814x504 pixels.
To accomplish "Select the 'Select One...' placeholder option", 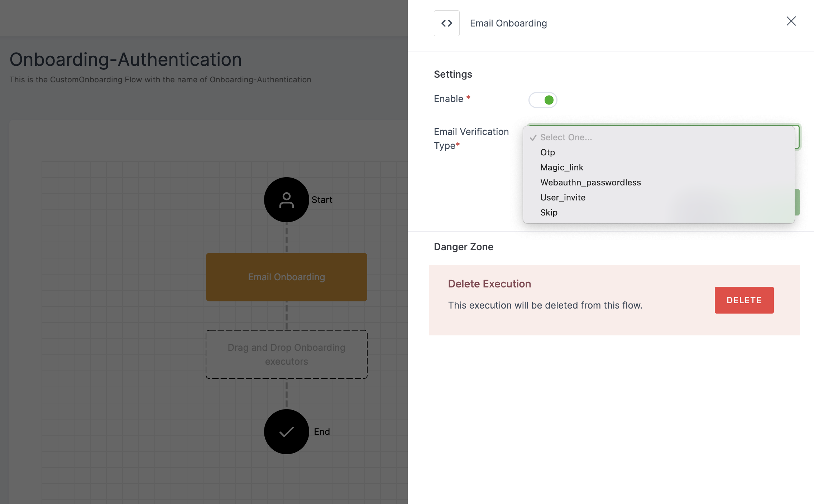I will [659, 137].
